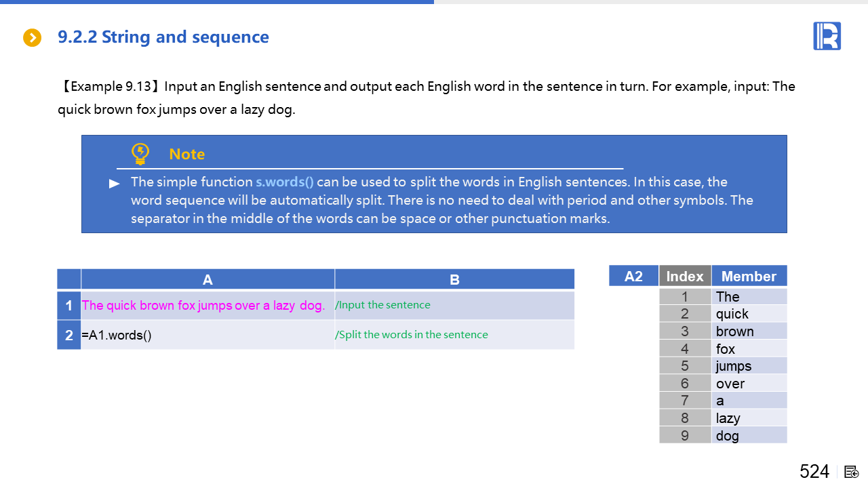Click the white triangle bullet in the note
This screenshot has height=488, width=868.
[115, 184]
